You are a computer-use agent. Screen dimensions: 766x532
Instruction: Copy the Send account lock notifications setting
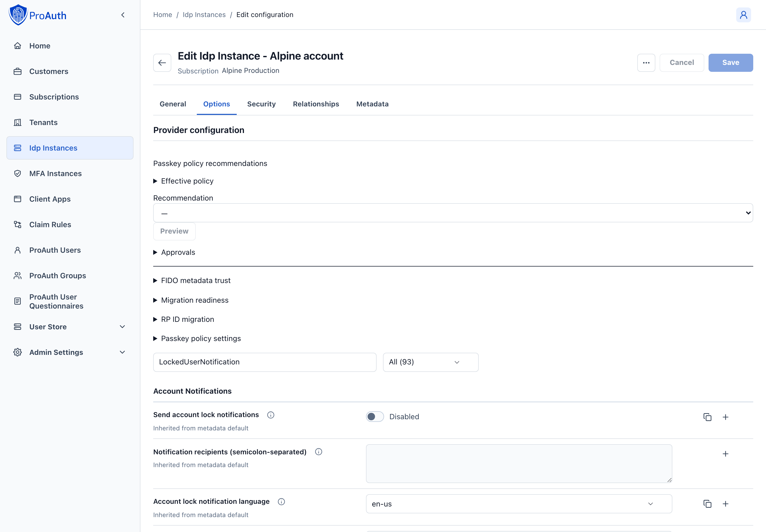707,417
